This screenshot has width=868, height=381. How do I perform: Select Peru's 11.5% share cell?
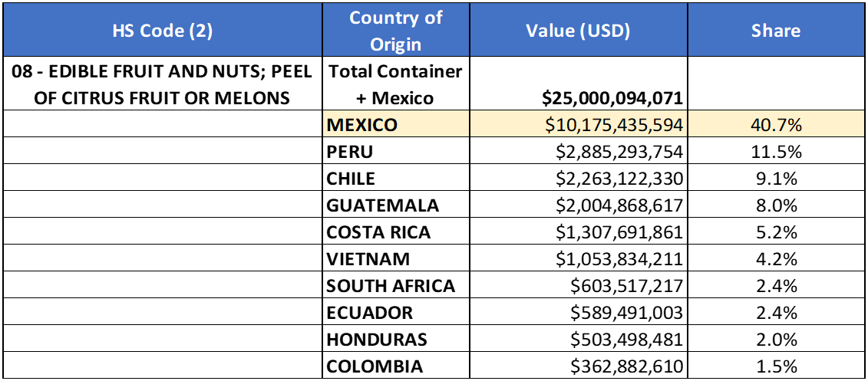[775, 151]
